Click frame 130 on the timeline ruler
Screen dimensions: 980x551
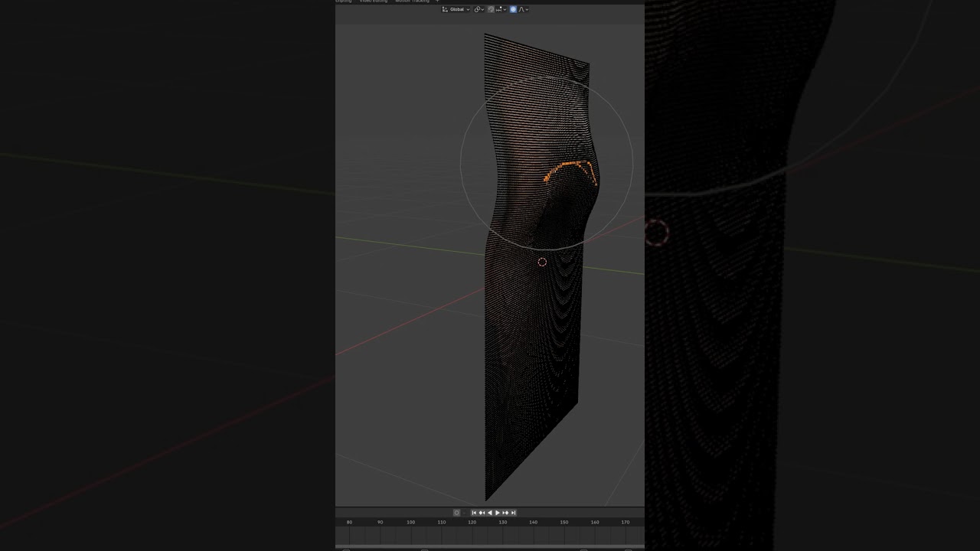tap(503, 522)
